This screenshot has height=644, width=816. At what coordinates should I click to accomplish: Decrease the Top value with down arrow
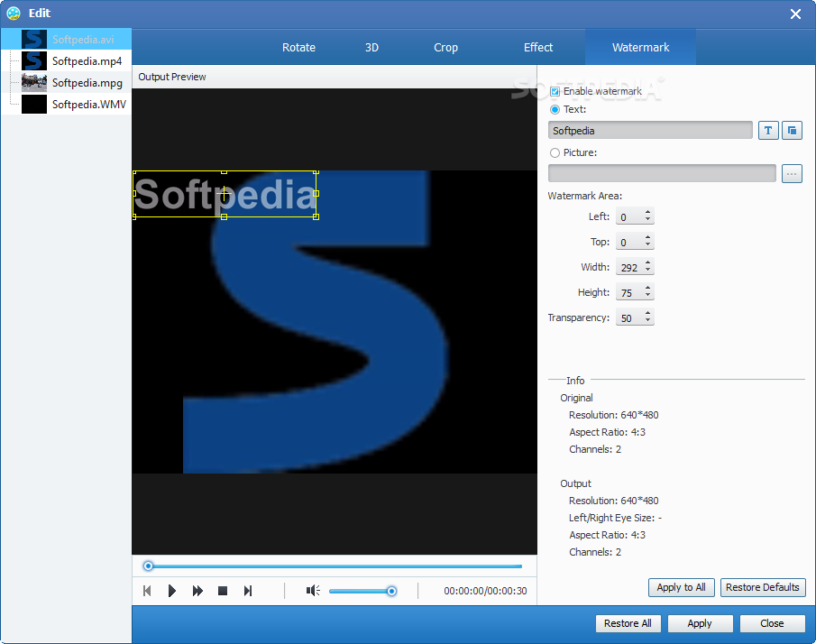(648, 244)
